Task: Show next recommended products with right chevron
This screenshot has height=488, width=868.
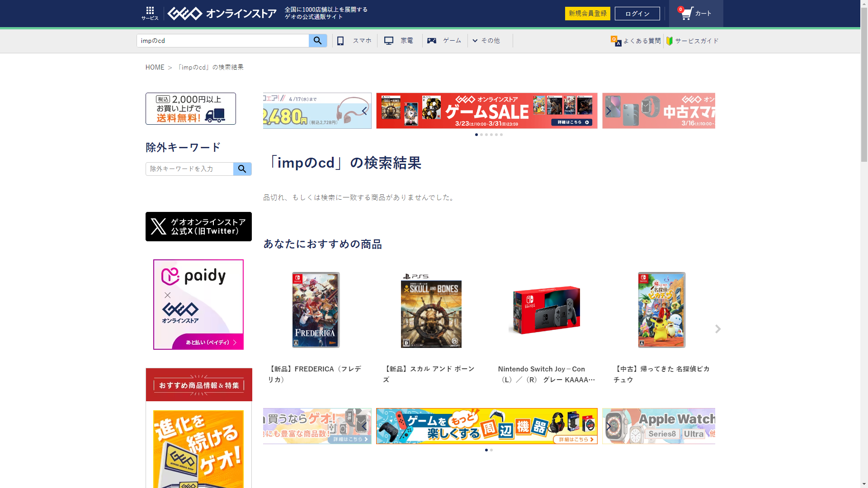Action: 718,329
